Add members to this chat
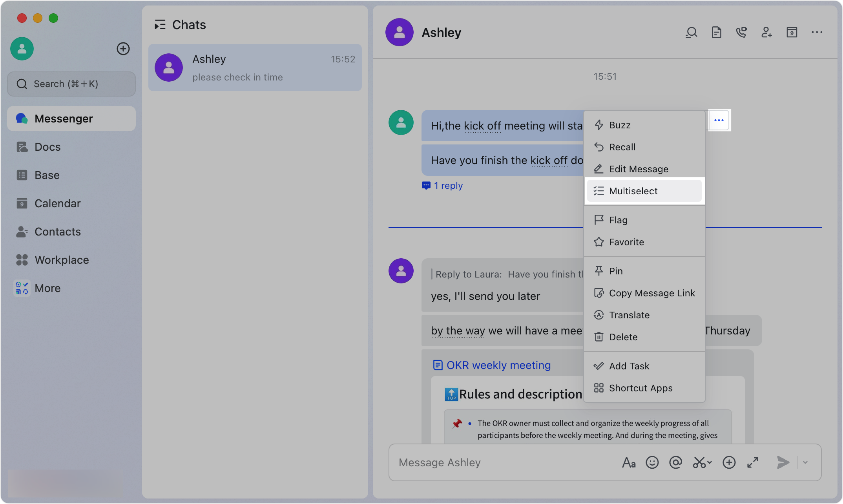This screenshot has height=504, width=843. tap(767, 32)
